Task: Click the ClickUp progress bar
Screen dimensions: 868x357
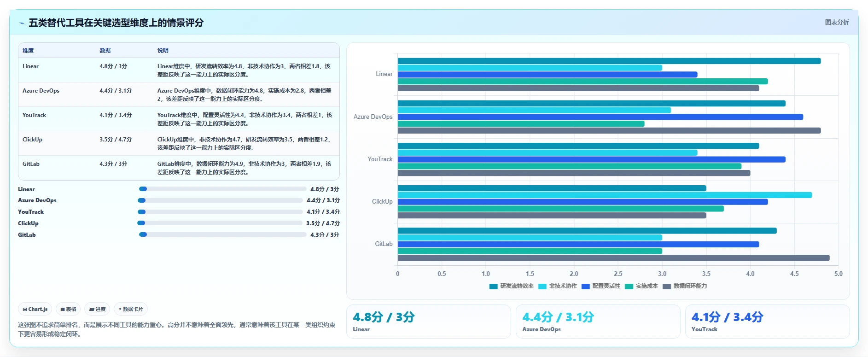Action: [220, 223]
